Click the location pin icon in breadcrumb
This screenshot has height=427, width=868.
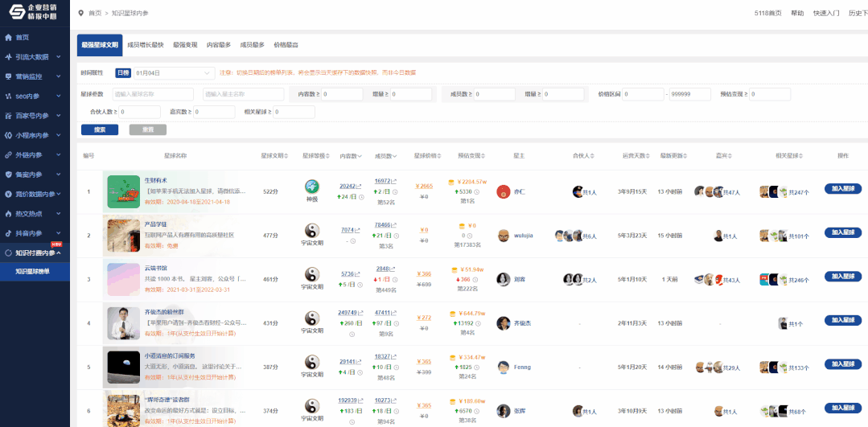click(81, 13)
